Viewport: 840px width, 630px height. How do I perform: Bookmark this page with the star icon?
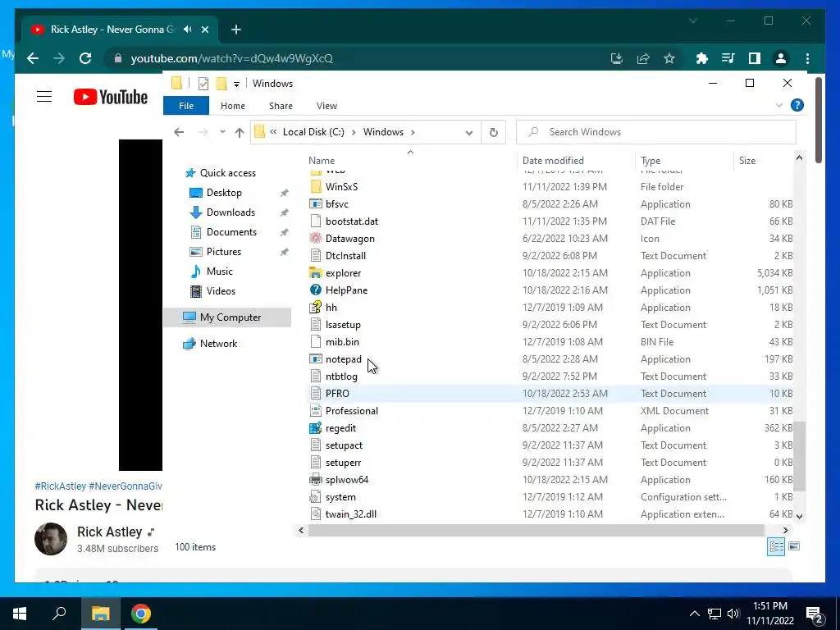coord(669,58)
